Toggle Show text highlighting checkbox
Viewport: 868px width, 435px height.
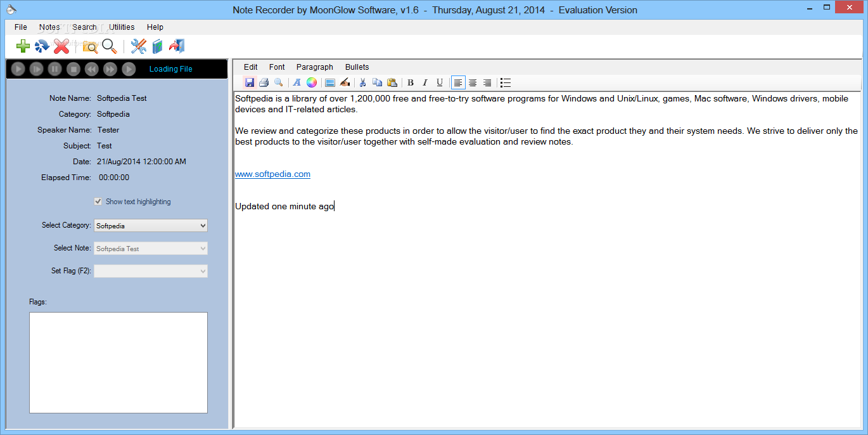98,202
